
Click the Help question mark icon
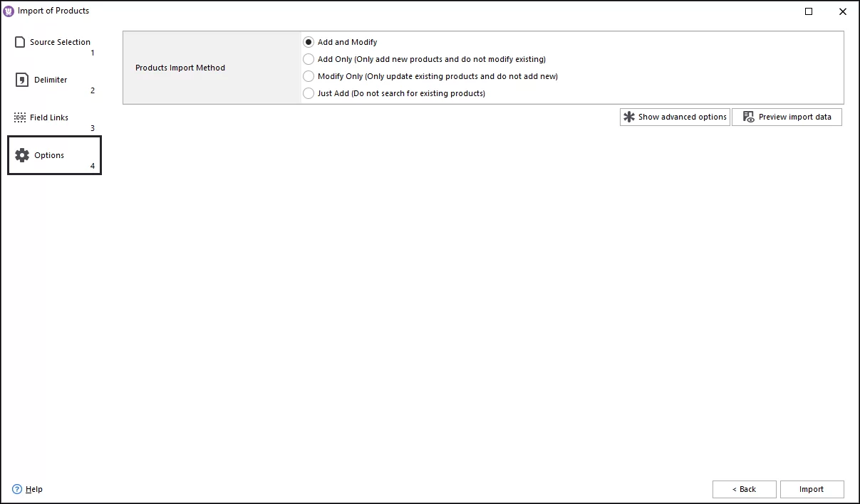coord(16,489)
